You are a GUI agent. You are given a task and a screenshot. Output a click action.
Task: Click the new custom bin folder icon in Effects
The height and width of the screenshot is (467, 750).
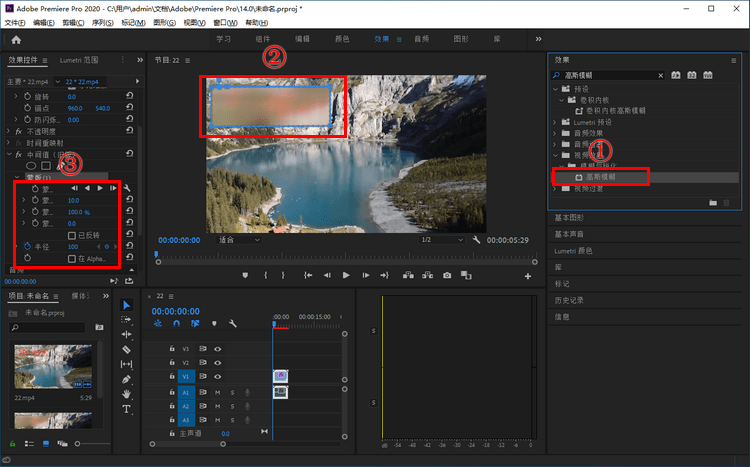(x=713, y=202)
